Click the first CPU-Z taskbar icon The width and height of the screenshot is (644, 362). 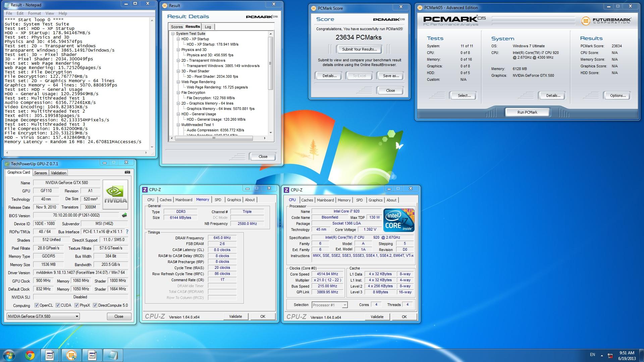click(50, 355)
